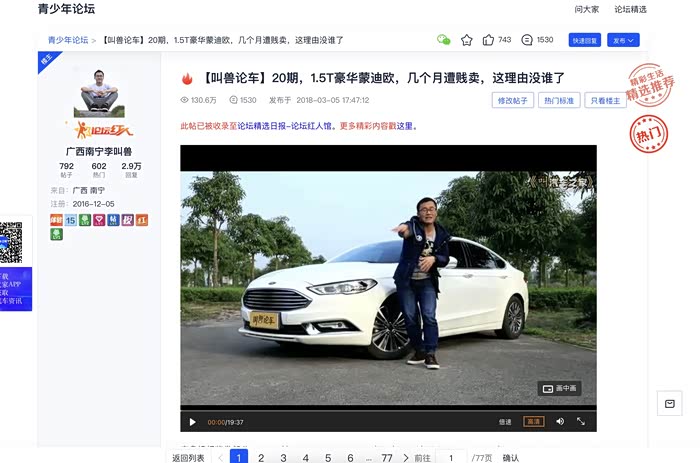700x463 pixels.
Task: Click the blue 帖 badge
Action: click(113, 220)
